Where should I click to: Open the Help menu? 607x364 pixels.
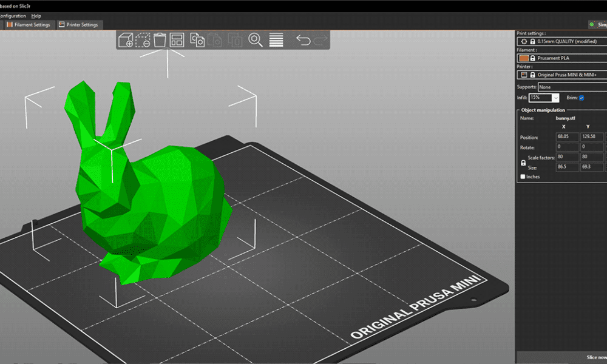pos(36,16)
